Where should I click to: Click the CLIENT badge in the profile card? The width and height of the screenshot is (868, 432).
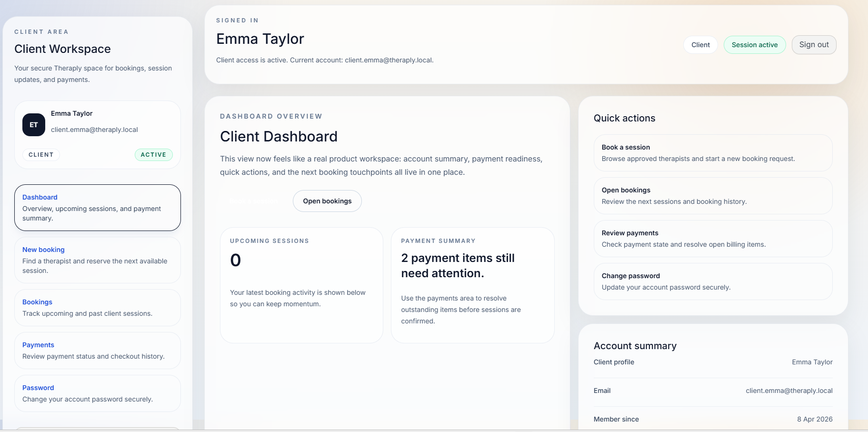(41, 155)
